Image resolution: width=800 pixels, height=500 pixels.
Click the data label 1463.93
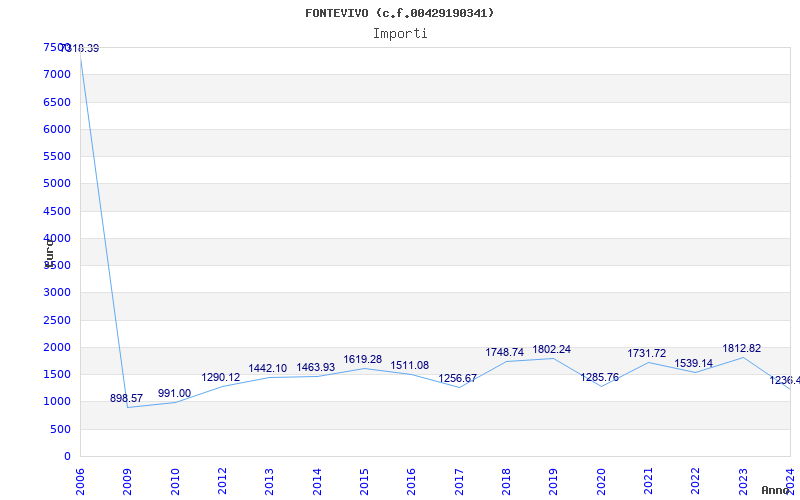point(316,367)
